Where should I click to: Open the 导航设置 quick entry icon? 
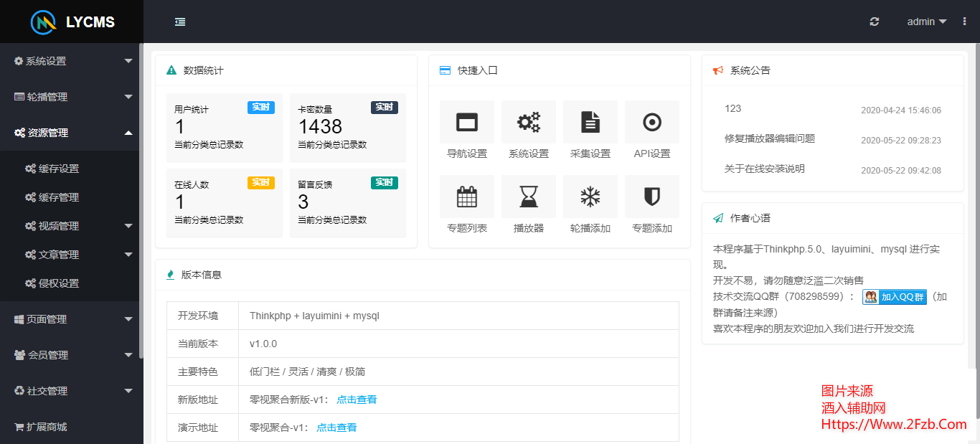[x=467, y=123]
